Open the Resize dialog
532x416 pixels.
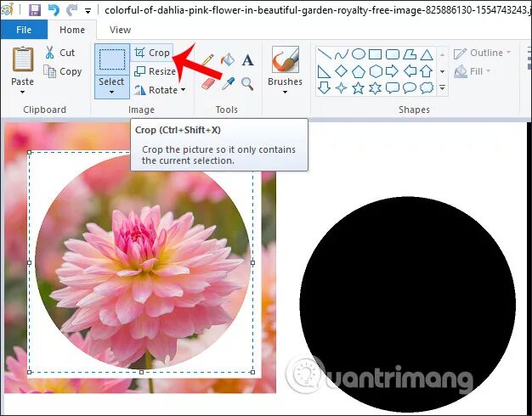155,71
